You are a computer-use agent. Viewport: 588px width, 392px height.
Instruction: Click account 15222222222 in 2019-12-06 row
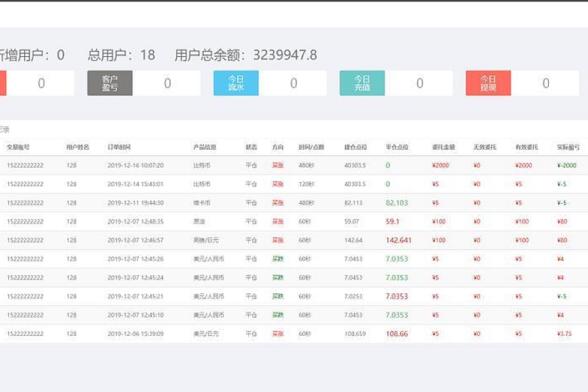click(x=25, y=334)
